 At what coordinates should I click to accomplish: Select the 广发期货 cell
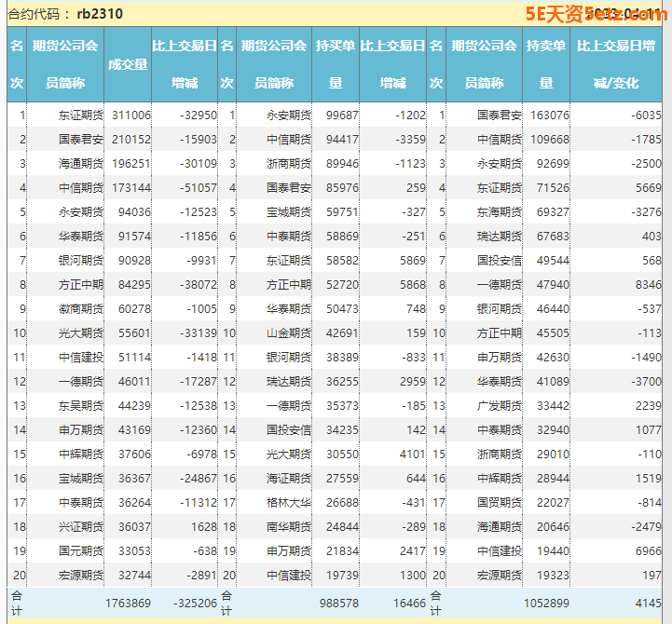500,405
